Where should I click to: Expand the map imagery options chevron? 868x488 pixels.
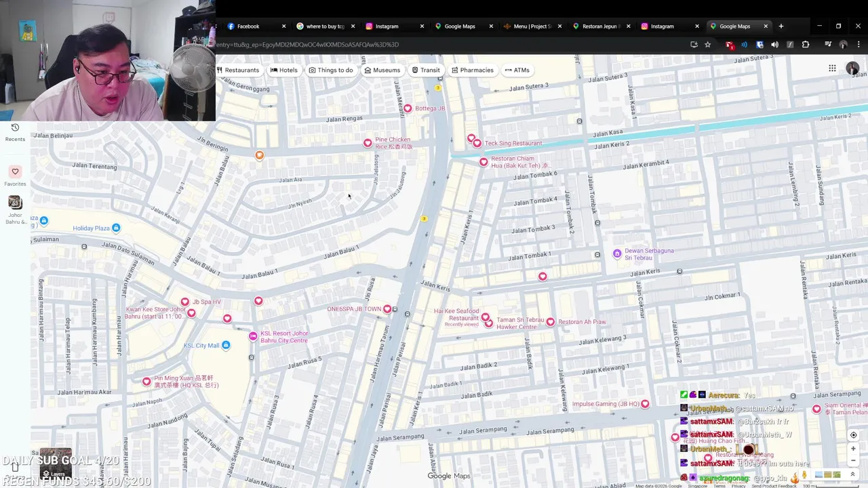[852, 474]
